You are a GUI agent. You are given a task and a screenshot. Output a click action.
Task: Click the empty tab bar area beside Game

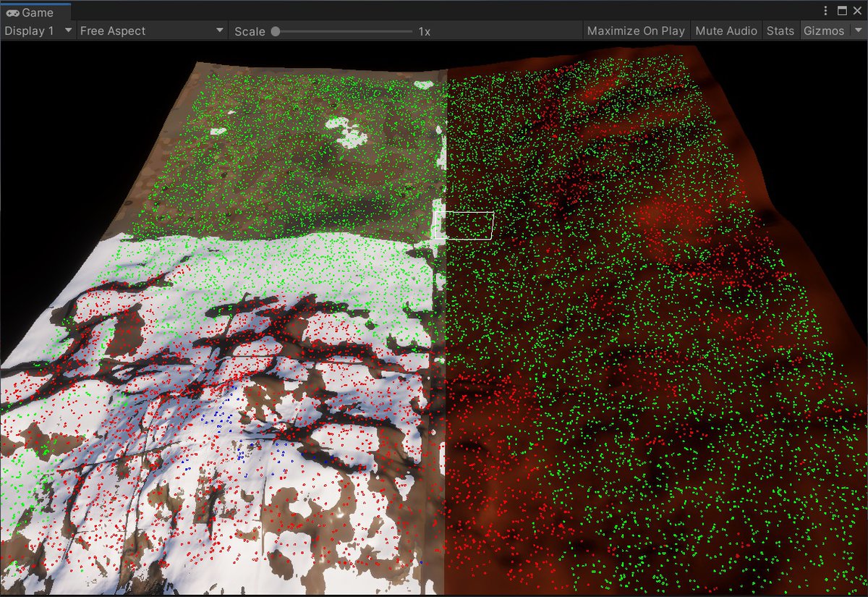pos(434,11)
